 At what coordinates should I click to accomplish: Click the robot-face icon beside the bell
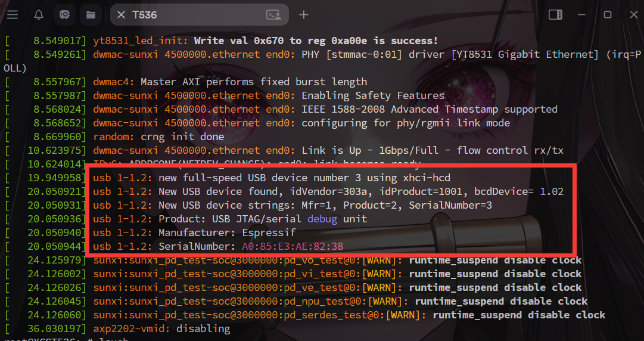coord(65,15)
